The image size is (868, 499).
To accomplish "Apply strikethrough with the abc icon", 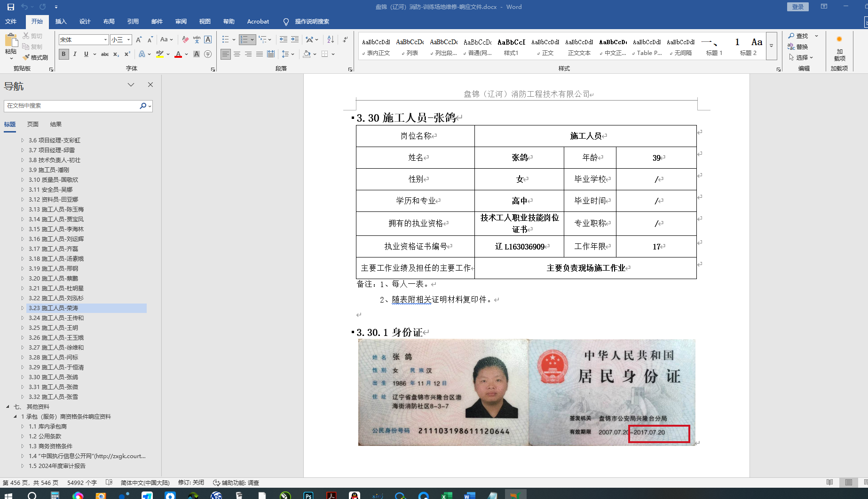I will 105,55.
